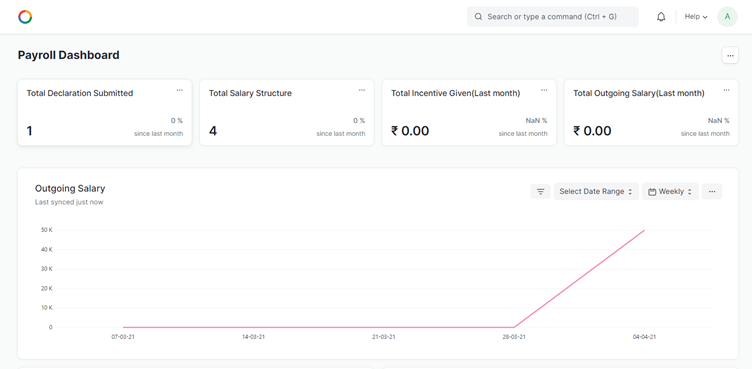The width and height of the screenshot is (752, 369).
Task: Open Total Outgoing Salary card options
Action: pos(726,90)
